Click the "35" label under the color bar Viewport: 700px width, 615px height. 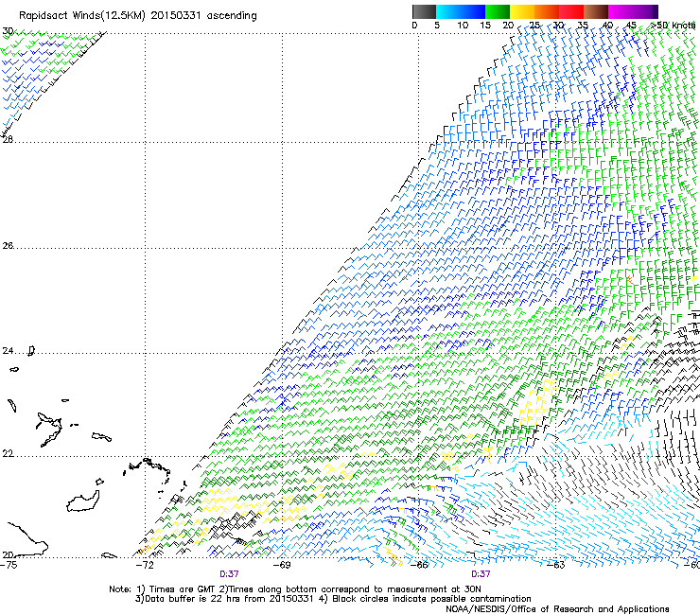583,26
